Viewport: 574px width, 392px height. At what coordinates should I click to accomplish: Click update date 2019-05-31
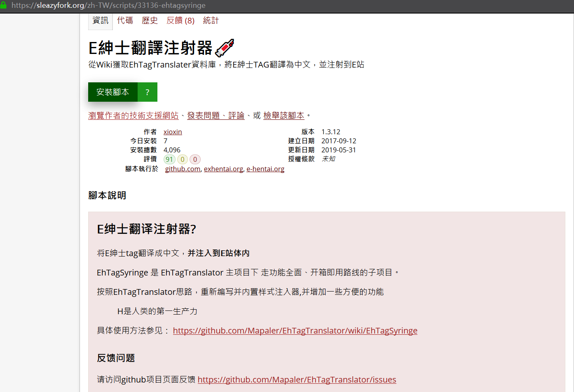point(339,150)
